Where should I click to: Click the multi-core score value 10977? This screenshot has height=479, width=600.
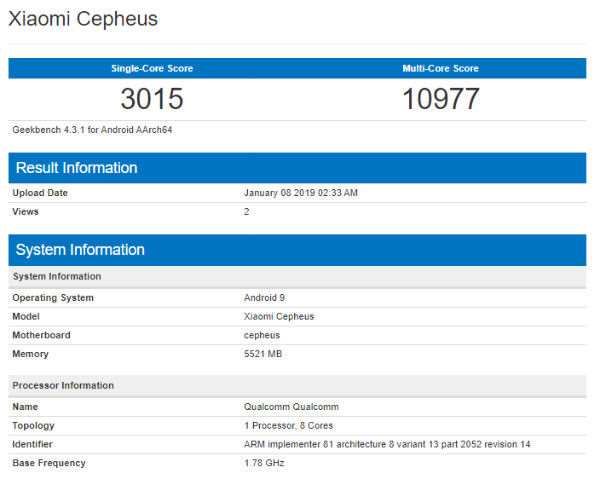[440, 99]
